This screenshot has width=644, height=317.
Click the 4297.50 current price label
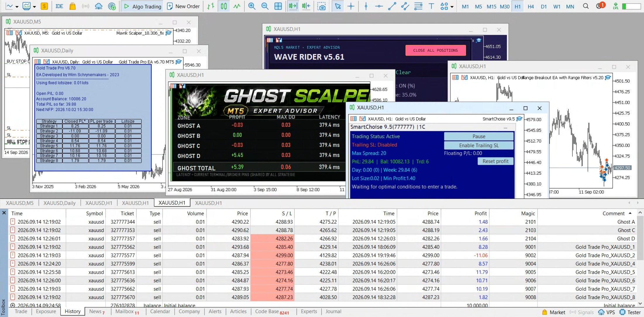(622, 168)
